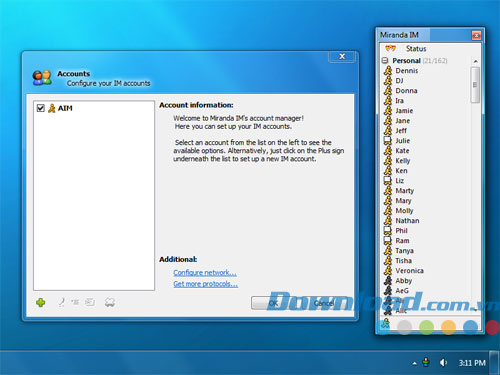Click the OK button in Accounts dialog

pyautogui.click(x=273, y=303)
